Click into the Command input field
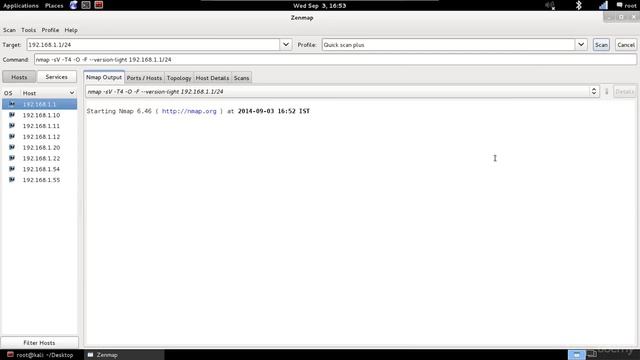This screenshot has width=640, height=360. 335,60
